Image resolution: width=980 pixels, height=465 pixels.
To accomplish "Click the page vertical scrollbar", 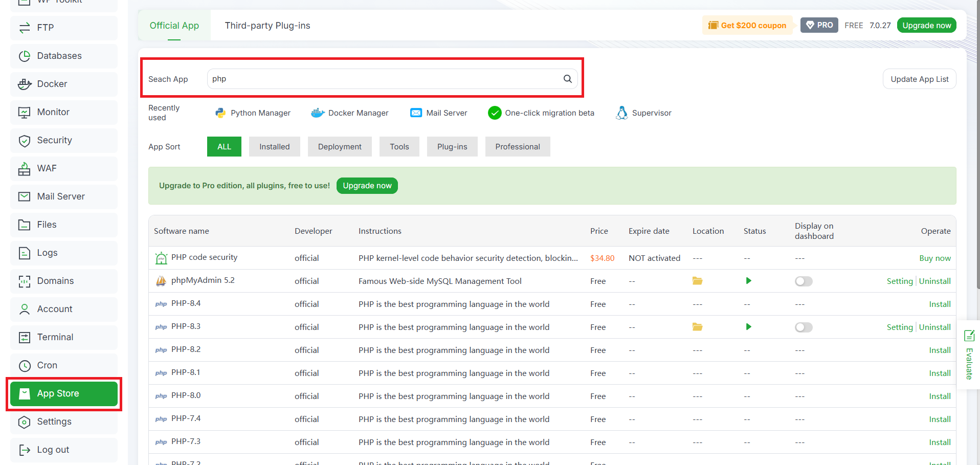I will coord(977,145).
